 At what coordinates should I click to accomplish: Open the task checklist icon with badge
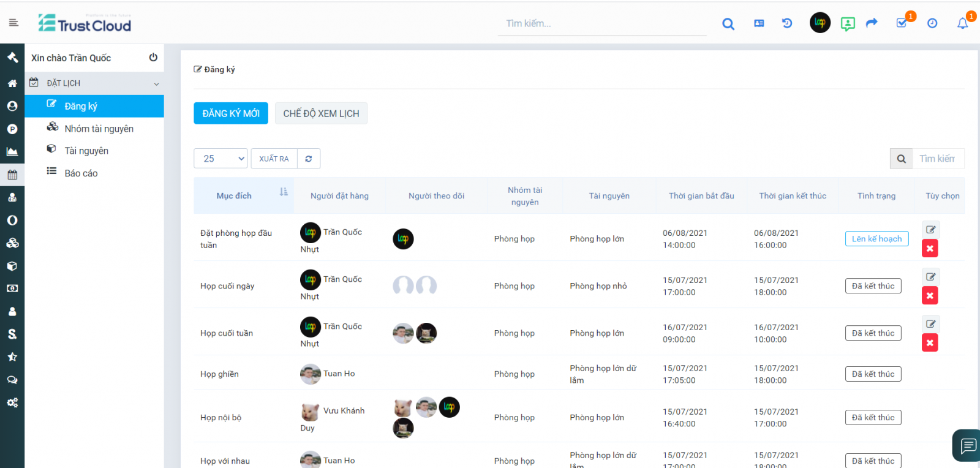[x=902, y=23]
